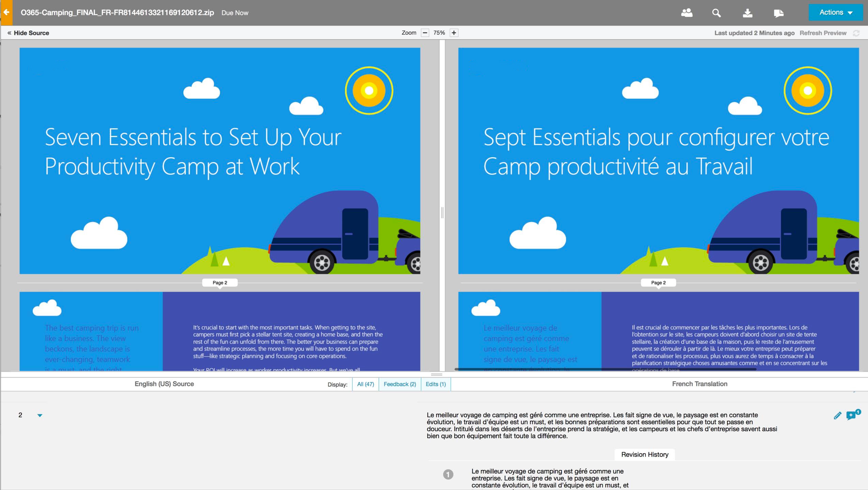Viewport: 868px width, 490px height.
Task: Click Last updated 2 Minutes ago text
Action: 754,33
